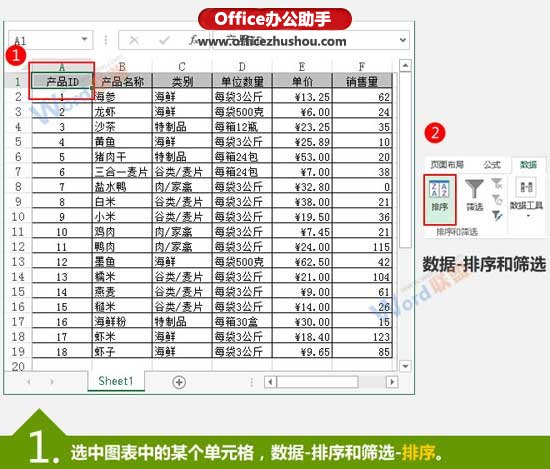Viewport: 550px width, 469px height.
Task: Click cell containing 三合一麦片
Action: [x=122, y=172]
